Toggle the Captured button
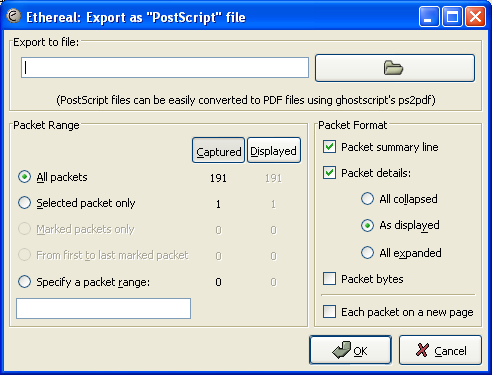Image resolution: width=492 pixels, height=375 pixels. coord(219,150)
